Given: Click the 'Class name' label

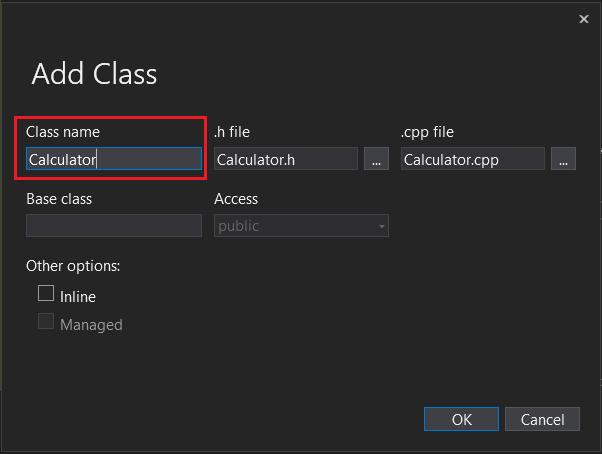Looking at the screenshot, I should (x=63, y=131).
